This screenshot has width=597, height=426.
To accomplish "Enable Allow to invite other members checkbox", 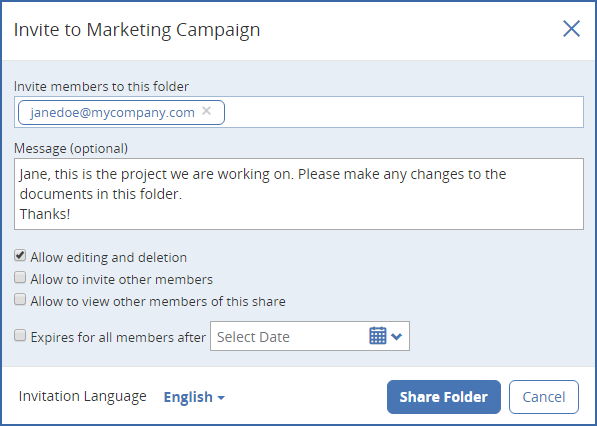I will tap(20, 278).
